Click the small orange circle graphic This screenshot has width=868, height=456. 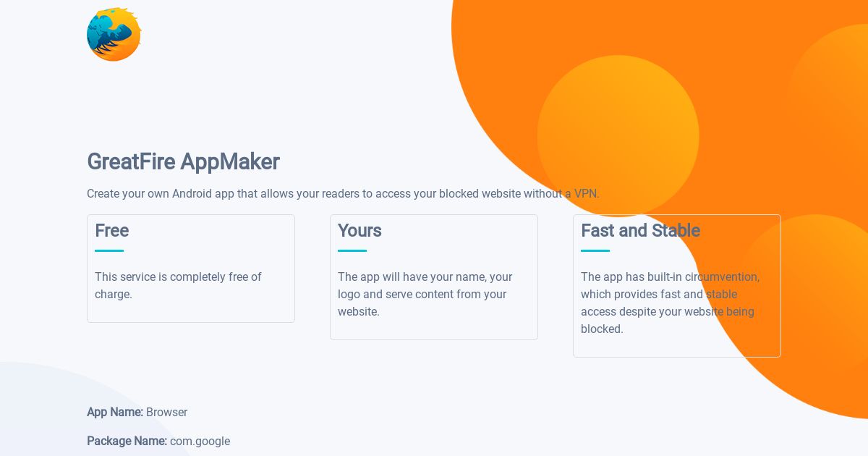click(x=618, y=136)
